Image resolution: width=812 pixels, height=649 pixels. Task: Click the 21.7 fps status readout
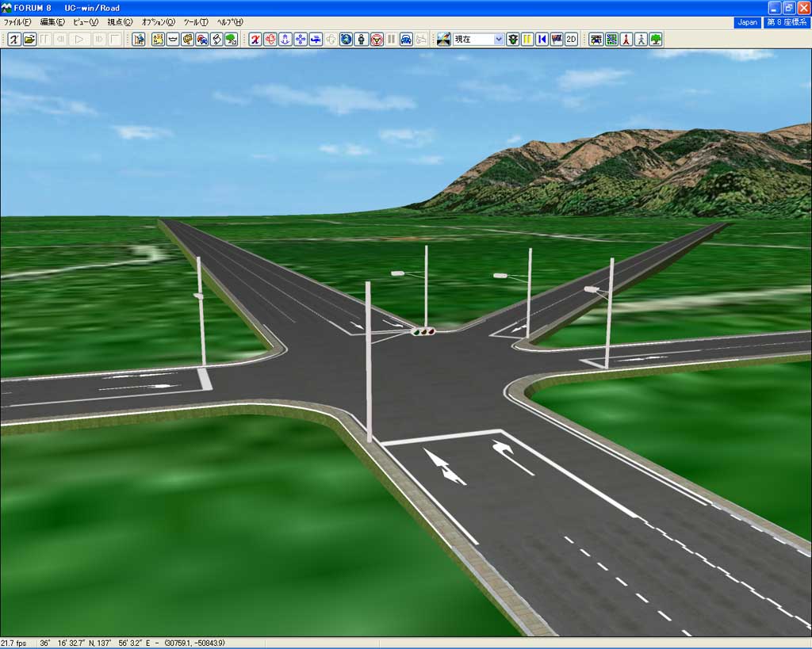point(14,643)
